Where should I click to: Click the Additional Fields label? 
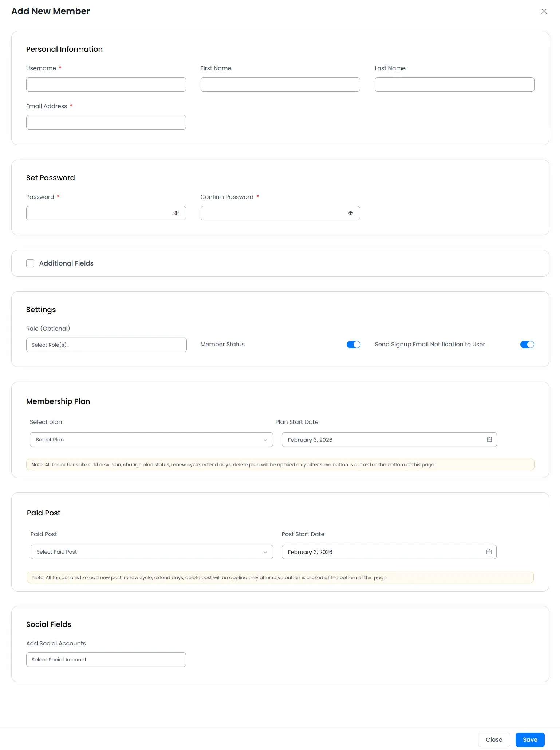tap(66, 263)
